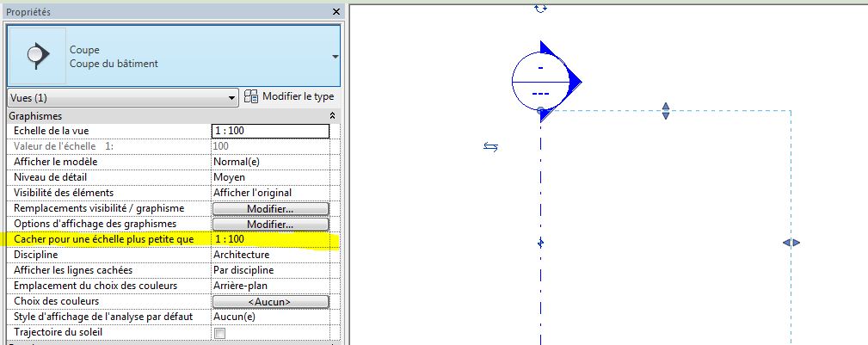This screenshot has height=345, width=868.
Task: Click the vertical crop boundary arrows handle
Action: pos(665,111)
